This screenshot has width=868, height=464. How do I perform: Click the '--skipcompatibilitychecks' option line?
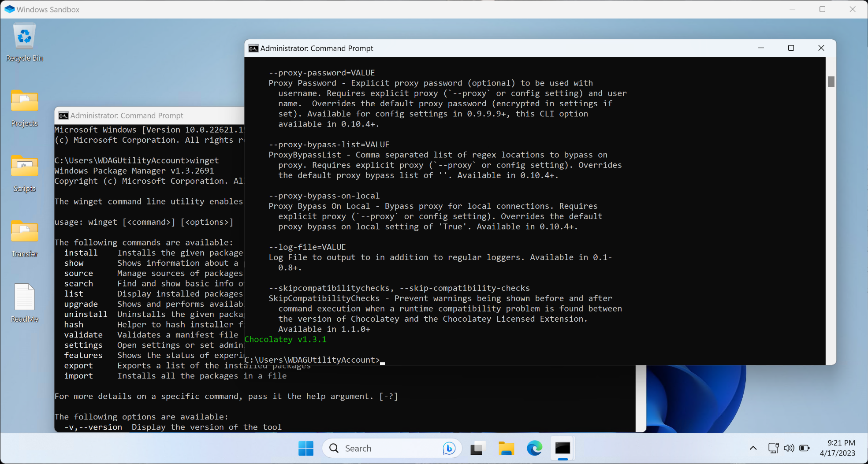(399, 288)
